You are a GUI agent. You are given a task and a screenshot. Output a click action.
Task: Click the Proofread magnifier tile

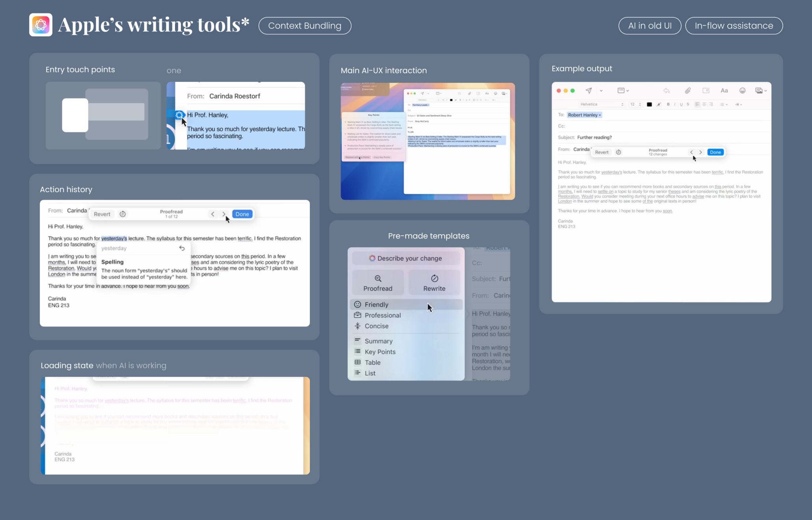378,282
